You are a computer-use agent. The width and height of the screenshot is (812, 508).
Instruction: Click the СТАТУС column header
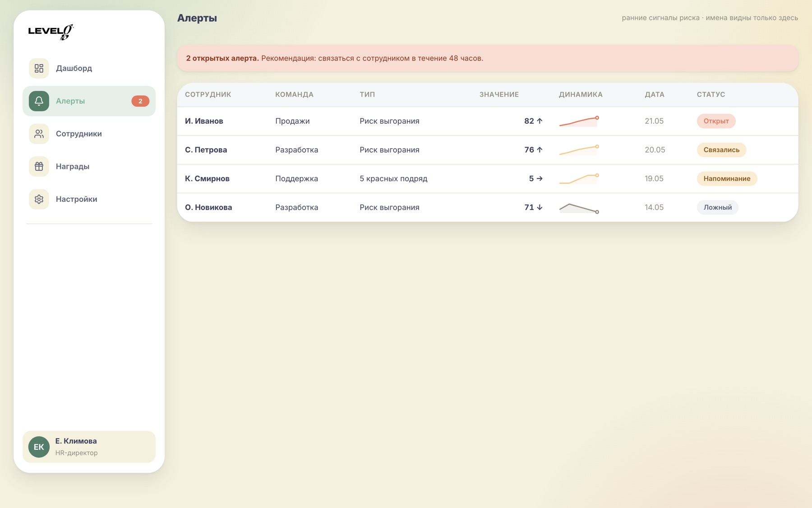click(710, 94)
